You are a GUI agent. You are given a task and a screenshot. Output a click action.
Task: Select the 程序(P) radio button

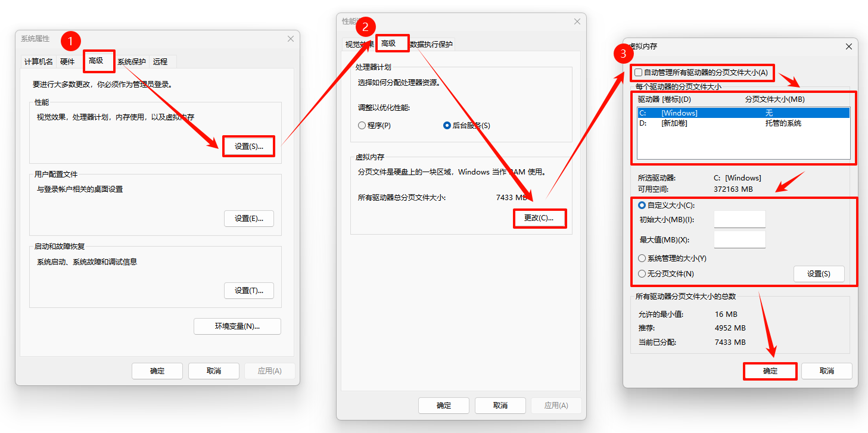362,126
